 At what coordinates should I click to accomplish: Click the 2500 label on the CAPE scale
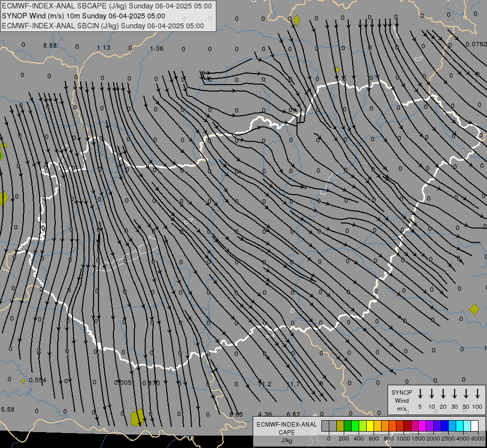coord(448,439)
